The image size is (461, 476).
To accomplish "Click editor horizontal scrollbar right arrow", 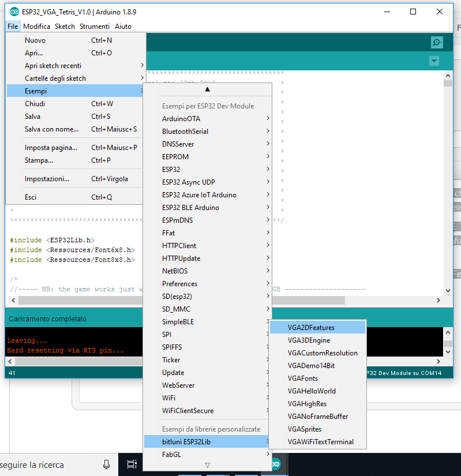I will pos(438,300).
